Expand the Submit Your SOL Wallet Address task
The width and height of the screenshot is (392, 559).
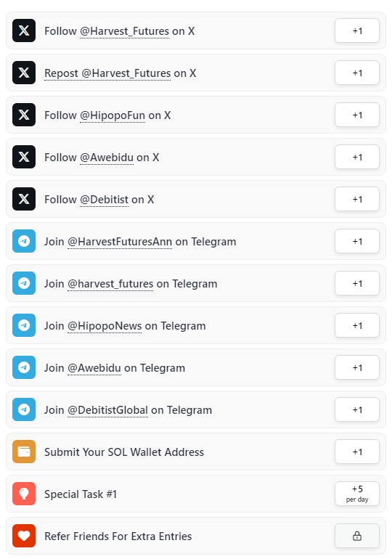pyautogui.click(x=196, y=452)
